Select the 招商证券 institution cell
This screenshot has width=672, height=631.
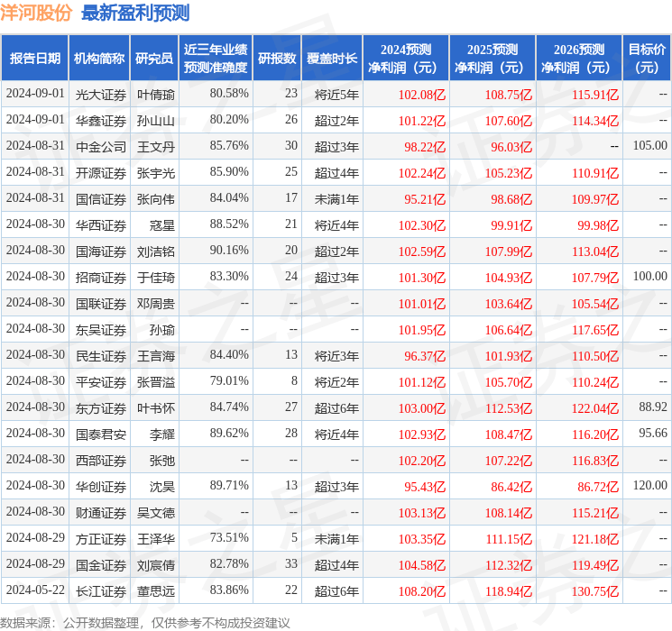click(x=101, y=278)
